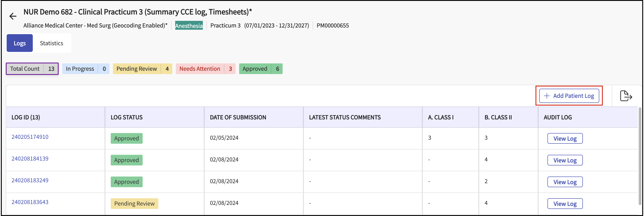Screen dimensions: 644x216
Task: Click the Date of Submission column header
Action: pyautogui.click(x=238, y=117)
